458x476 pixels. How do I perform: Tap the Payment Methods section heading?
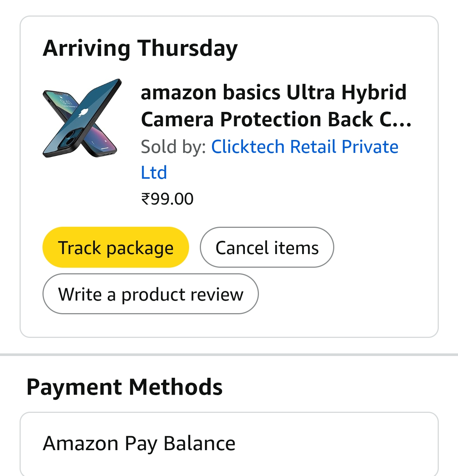(x=124, y=387)
